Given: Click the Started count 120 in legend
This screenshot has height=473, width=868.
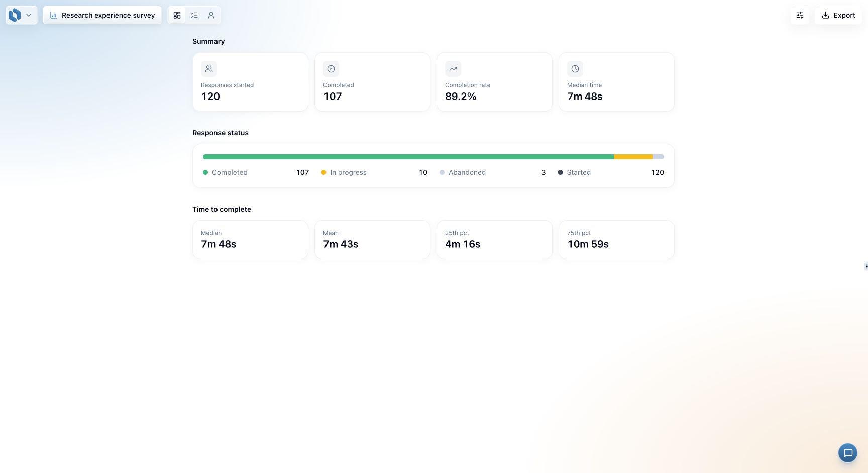Looking at the screenshot, I should pyautogui.click(x=658, y=172).
